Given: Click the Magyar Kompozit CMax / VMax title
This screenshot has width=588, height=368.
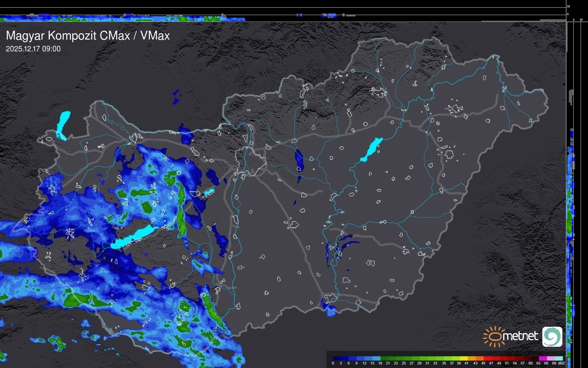Looking at the screenshot, I should (88, 36).
